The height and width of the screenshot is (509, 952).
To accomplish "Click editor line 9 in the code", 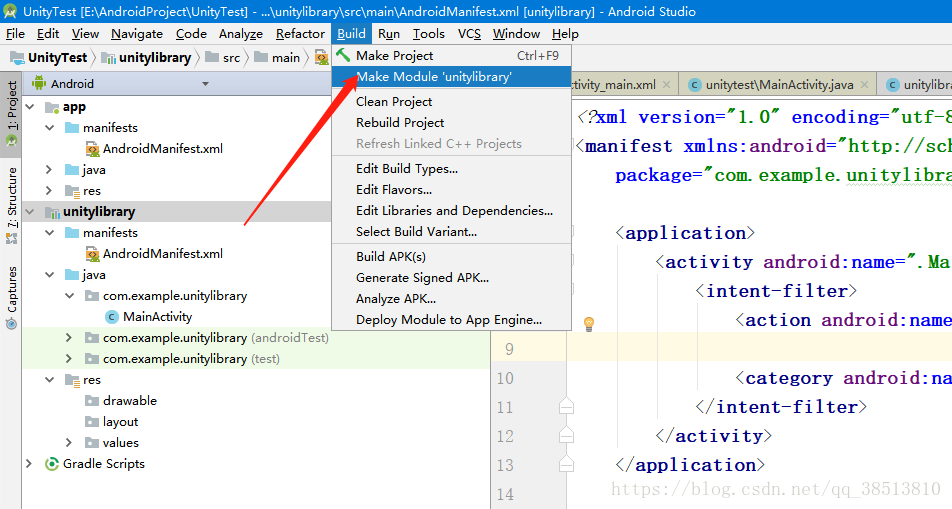I will (759, 349).
